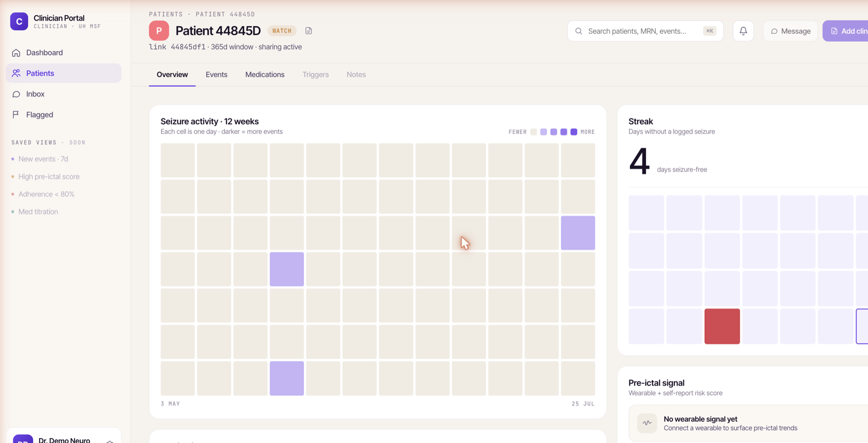Click the Add clinical note button
This screenshot has width=868, height=443.
click(x=845, y=31)
